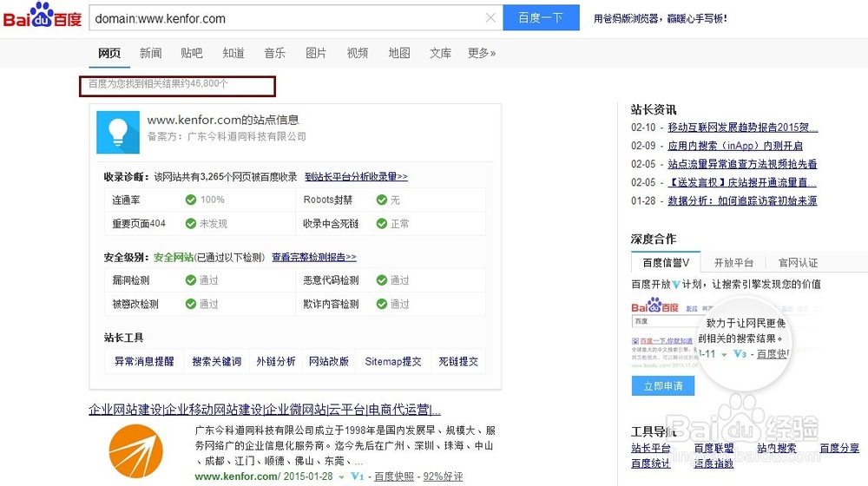Open the 音乐 tab
Screen dimensions: 868x486
point(274,53)
